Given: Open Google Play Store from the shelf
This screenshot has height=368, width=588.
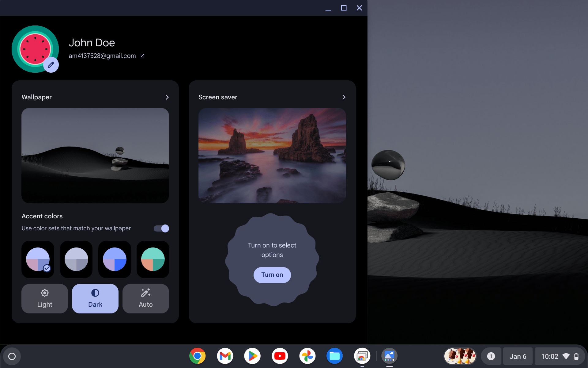Looking at the screenshot, I should click(x=252, y=356).
